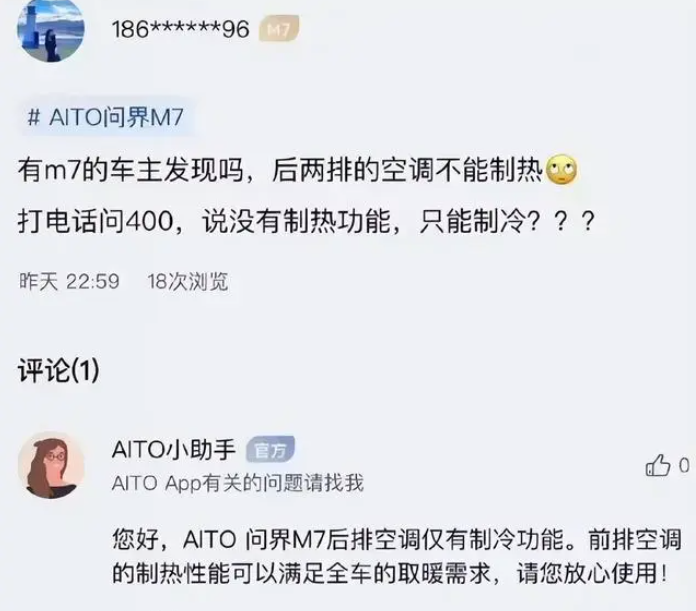Open the #AITO问界M7 topic tag

click(106, 117)
